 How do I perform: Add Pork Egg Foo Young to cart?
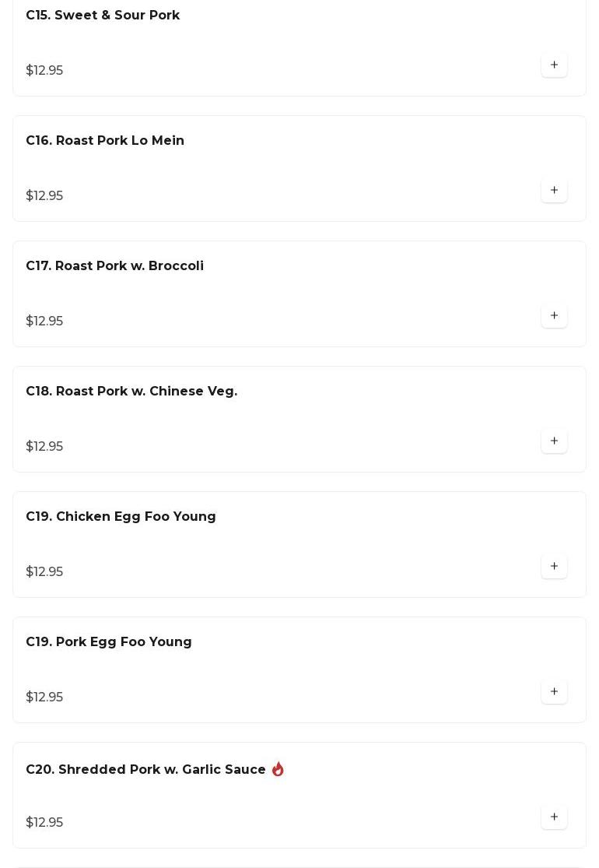click(x=554, y=691)
